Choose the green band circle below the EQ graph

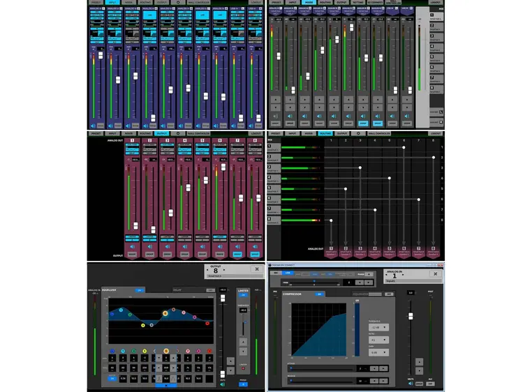(133, 351)
